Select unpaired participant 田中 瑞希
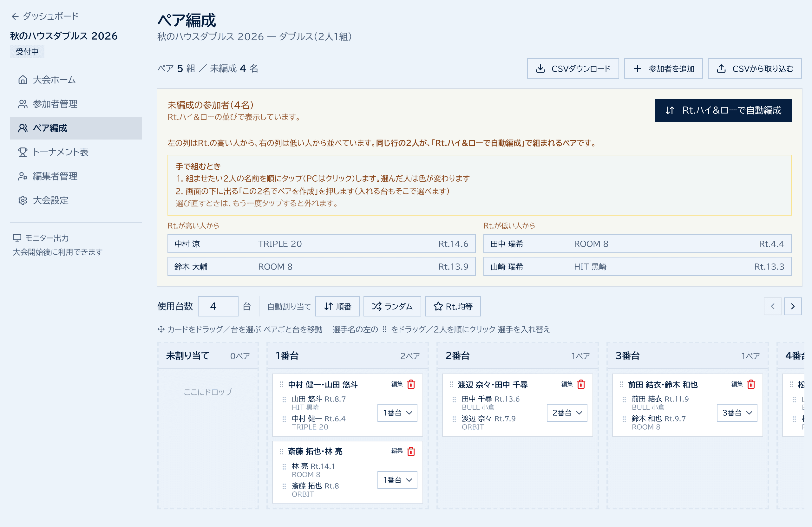This screenshot has width=812, height=527. click(637, 244)
